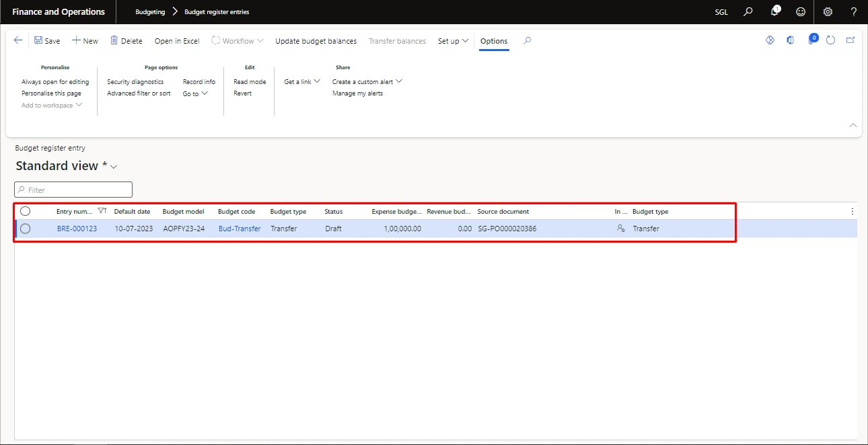Open Manage my alerts
Viewport: 868px width, 445px height.
point(357,93)
